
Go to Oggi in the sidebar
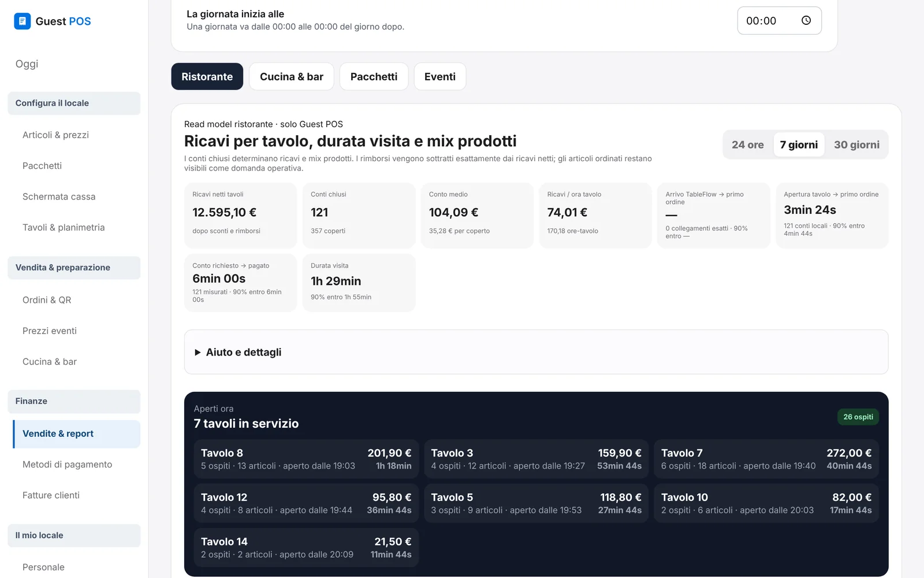coord(27,64)
